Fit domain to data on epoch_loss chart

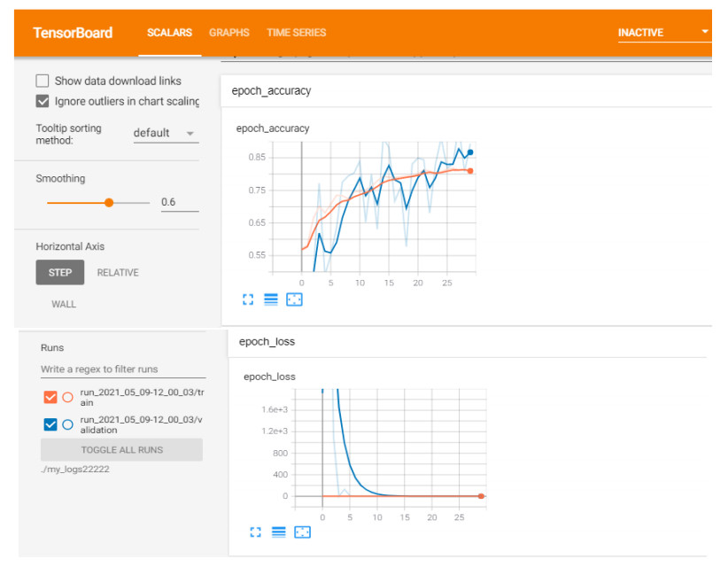(302, 532)
